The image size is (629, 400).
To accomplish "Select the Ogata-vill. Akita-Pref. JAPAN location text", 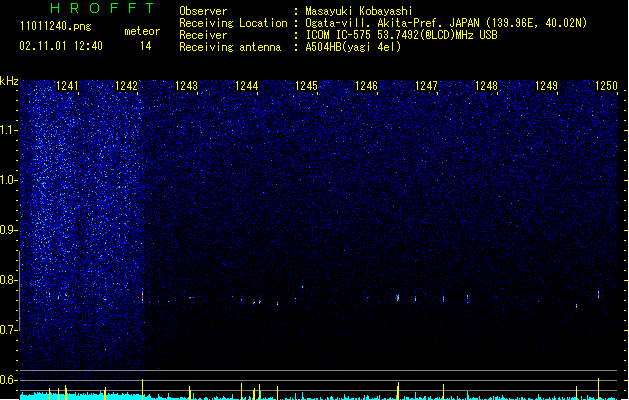I will 446,23.
